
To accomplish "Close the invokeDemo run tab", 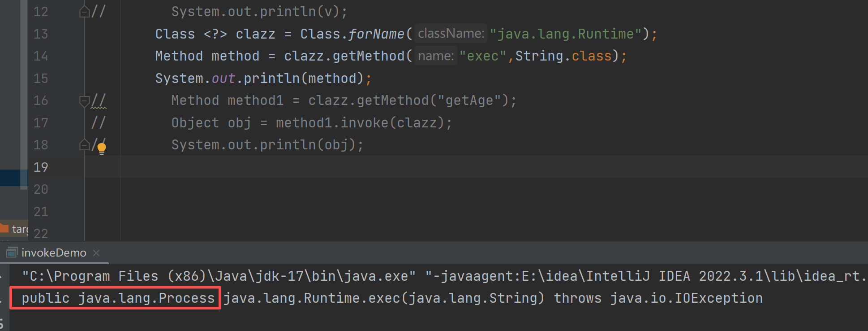I will pos(96,253).
